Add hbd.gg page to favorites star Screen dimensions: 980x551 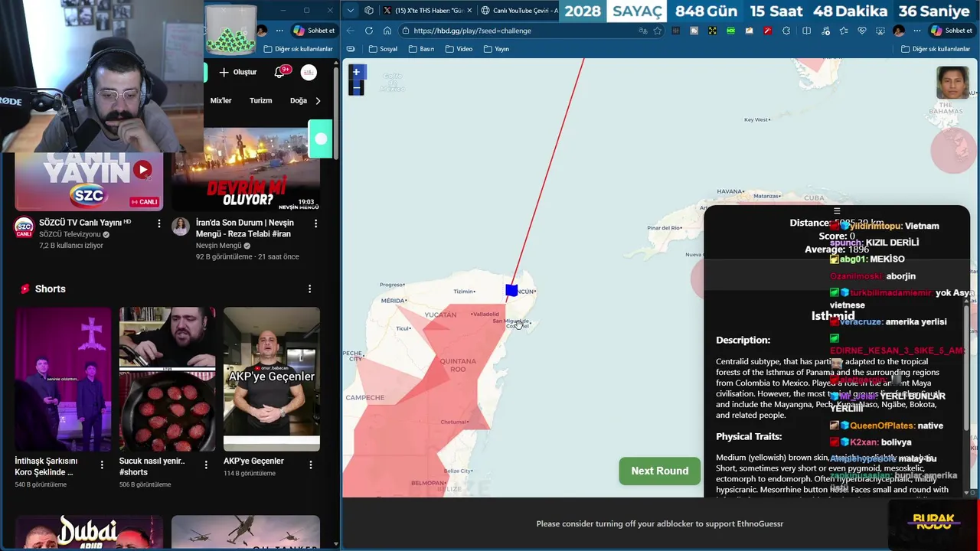658,31
